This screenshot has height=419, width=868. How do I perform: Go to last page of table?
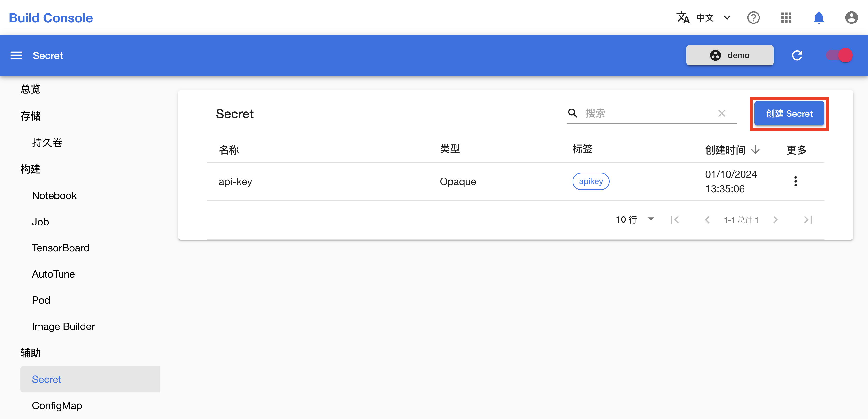[808, 220]
